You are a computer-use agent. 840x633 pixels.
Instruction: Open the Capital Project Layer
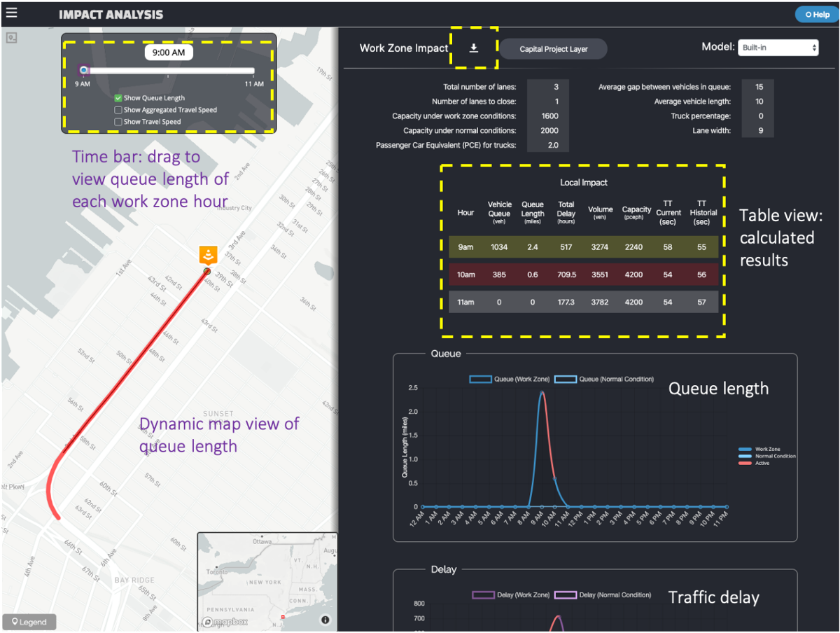[x=553, y=49]
